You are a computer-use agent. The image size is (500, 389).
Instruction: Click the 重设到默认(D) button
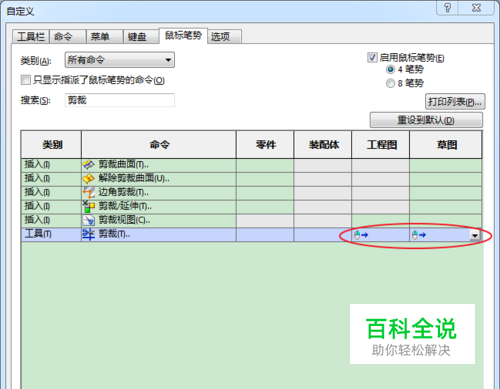coord(426,120)
